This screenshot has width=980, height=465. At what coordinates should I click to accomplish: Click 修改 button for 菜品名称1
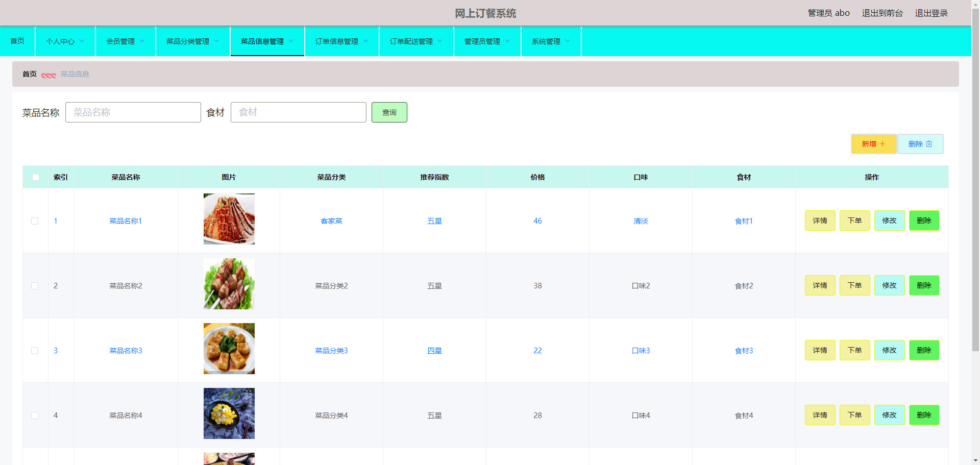pos(890,221)
